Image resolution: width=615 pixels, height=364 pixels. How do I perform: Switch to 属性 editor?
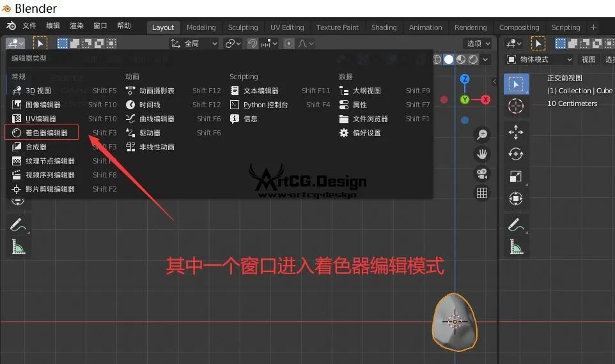click(384, 105)
